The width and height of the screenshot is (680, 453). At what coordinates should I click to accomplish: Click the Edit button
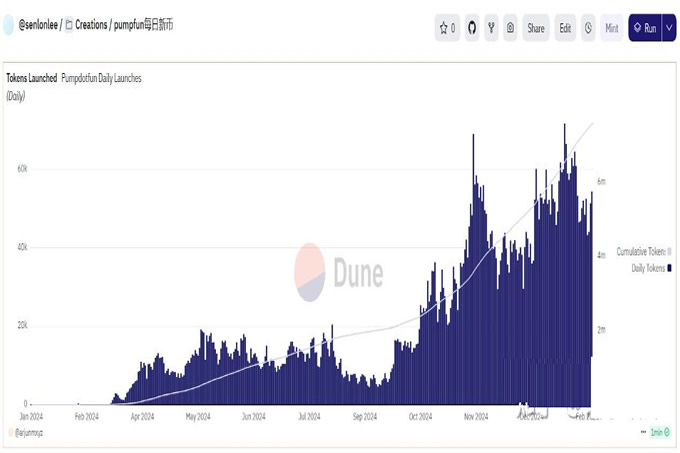click(x=565, y=28)
